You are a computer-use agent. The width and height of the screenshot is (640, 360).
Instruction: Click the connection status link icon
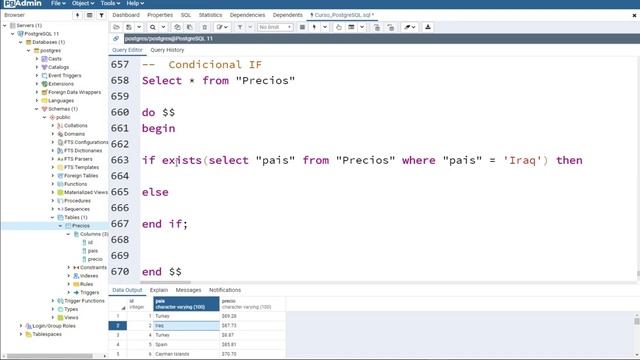[x=116, y=38]
